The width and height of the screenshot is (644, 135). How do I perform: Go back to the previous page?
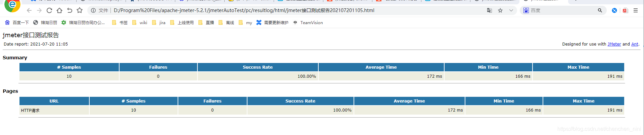click(29, 10)
